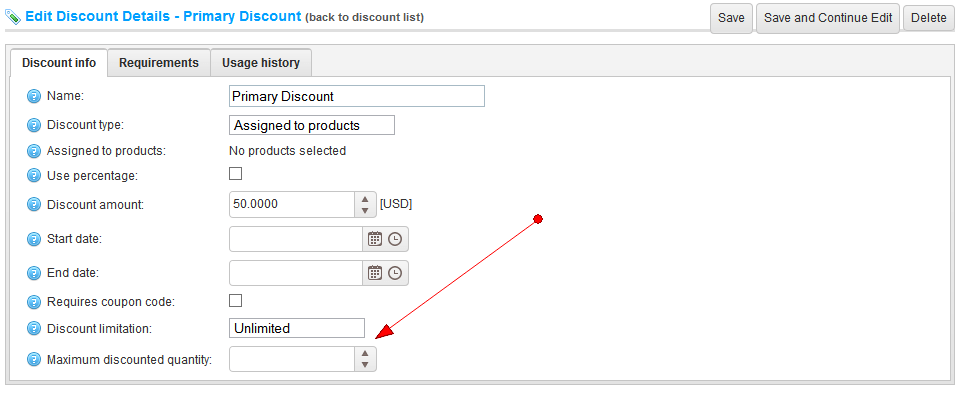Click the Delete button
Screen dimensions: 960x394
(929, 18)
